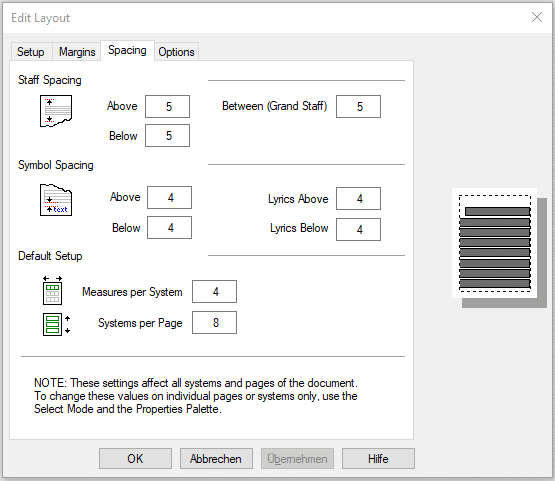The height and width of the screenshot is (481, 555).
Task: Click the page layout preview thumbnail
Action: 499,248
